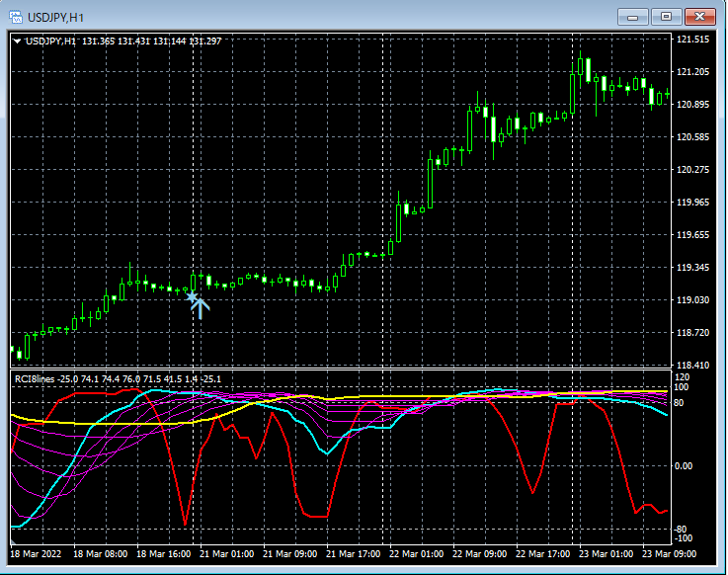Click the RCI8lines indicator label
Image resolution: width=728 pixels, height=575 pixels.
[34, 378]
